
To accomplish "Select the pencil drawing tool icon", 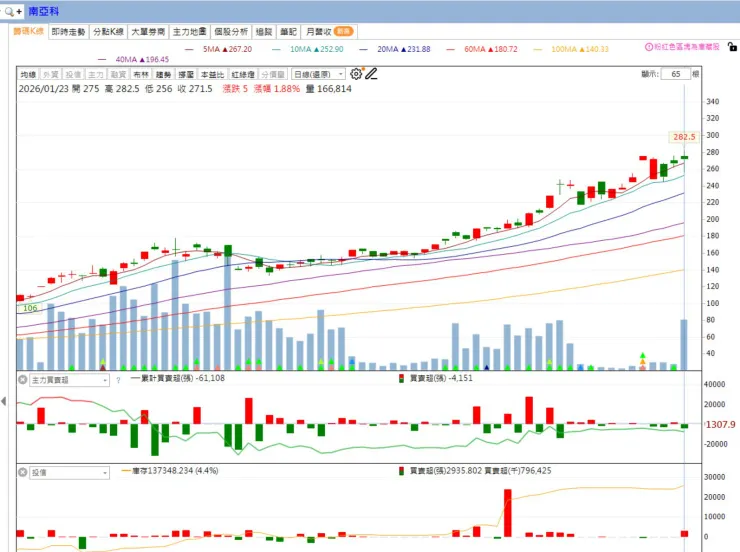I will pos(371,74).
